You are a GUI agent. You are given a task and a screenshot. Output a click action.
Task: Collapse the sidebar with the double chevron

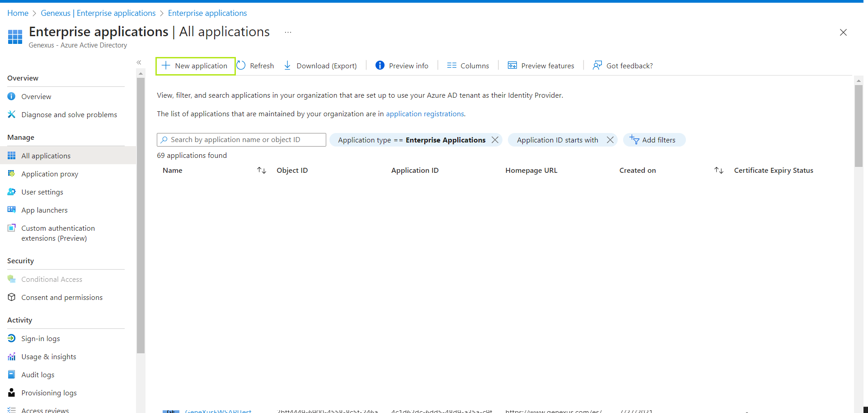coord(139,62)
